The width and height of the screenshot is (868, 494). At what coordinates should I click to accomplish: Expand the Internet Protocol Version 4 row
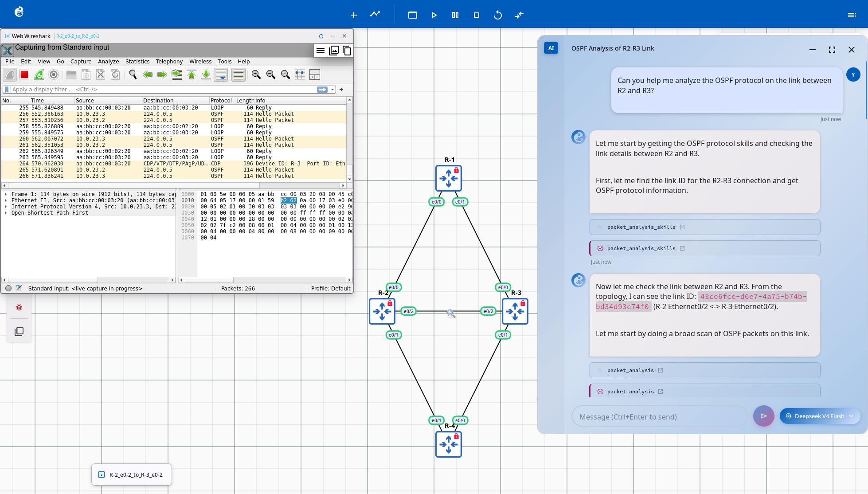(6, 207)
